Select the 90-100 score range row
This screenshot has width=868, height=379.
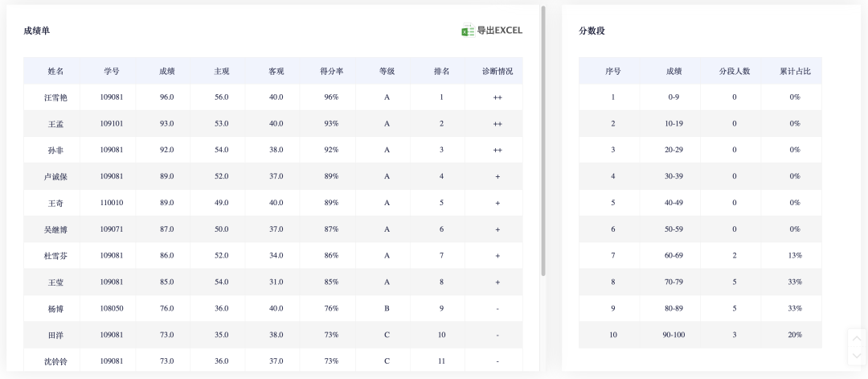(x=674, y=335)
